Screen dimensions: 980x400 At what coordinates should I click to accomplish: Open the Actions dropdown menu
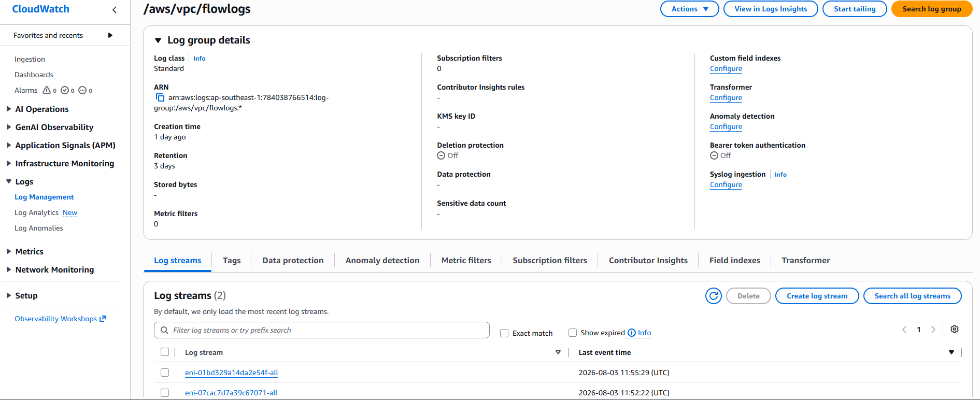tap(689, 9)
